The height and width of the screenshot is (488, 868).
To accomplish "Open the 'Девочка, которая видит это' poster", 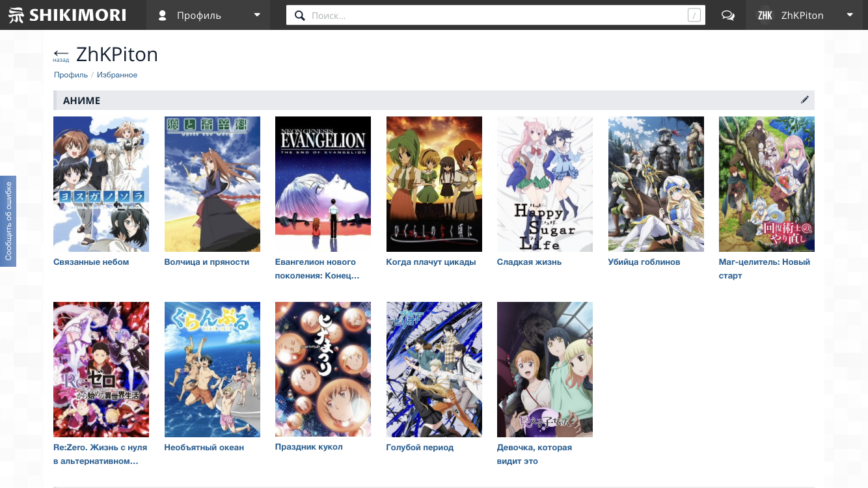I will [x=545, y=370].
